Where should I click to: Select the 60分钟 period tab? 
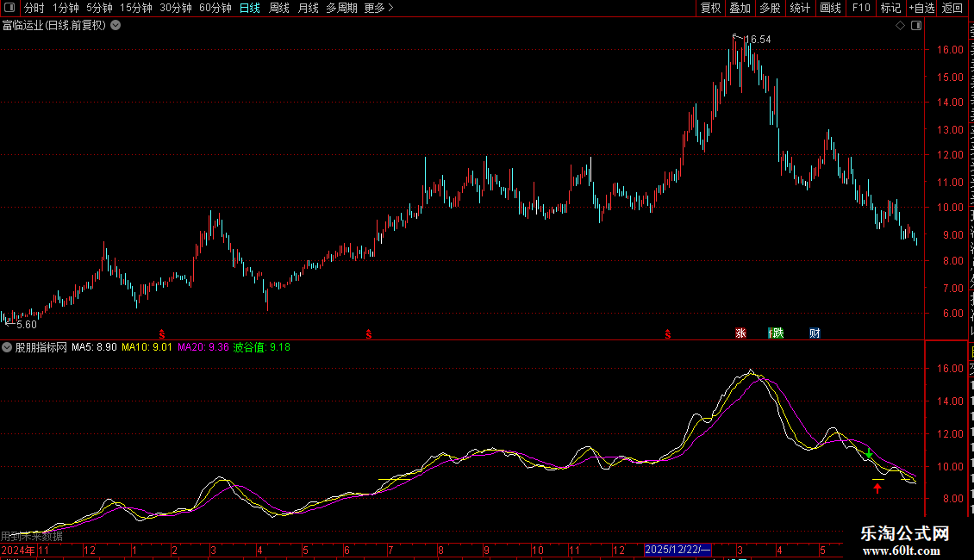[215, 8]
